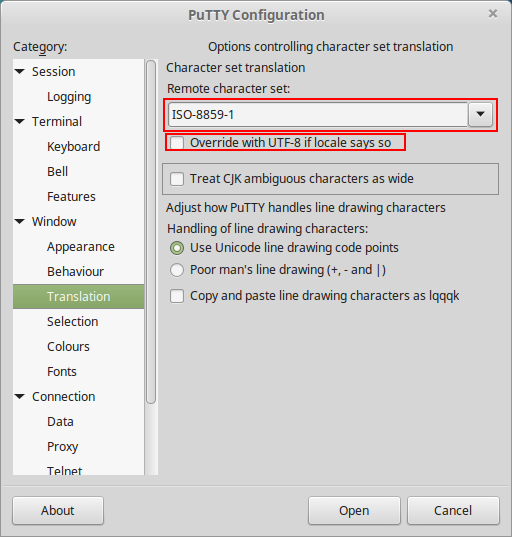
Task: Click the Cancel button
Action: coord(453,511)
